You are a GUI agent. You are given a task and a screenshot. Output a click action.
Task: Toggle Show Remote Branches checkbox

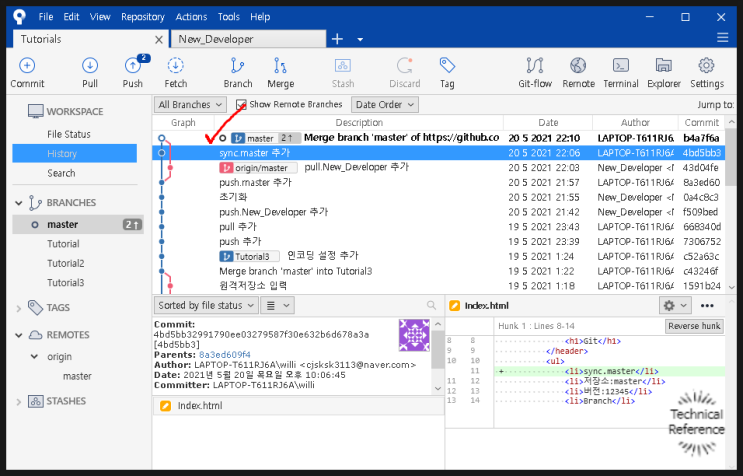point(241,105)
